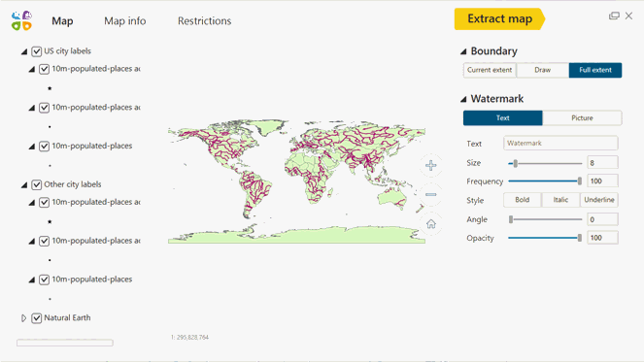The width and height of the screenshot is (644, 362).
Task: Open the Map info tab
Action: point(125,21)
